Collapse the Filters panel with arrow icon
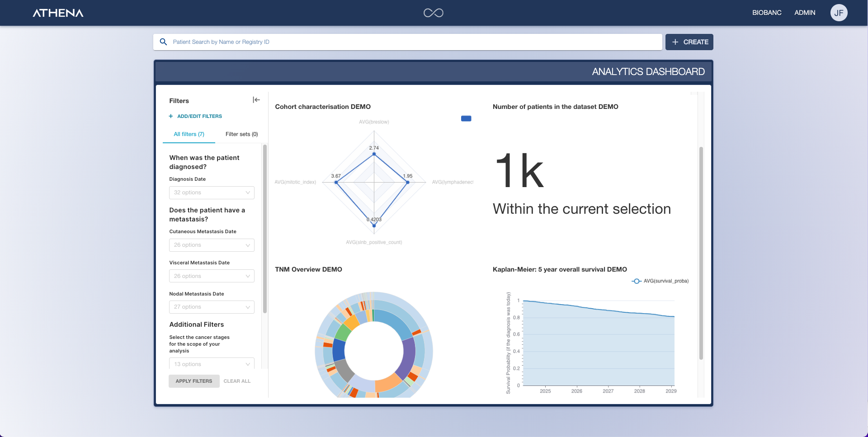The image size is (868, 437). [256, 100]
